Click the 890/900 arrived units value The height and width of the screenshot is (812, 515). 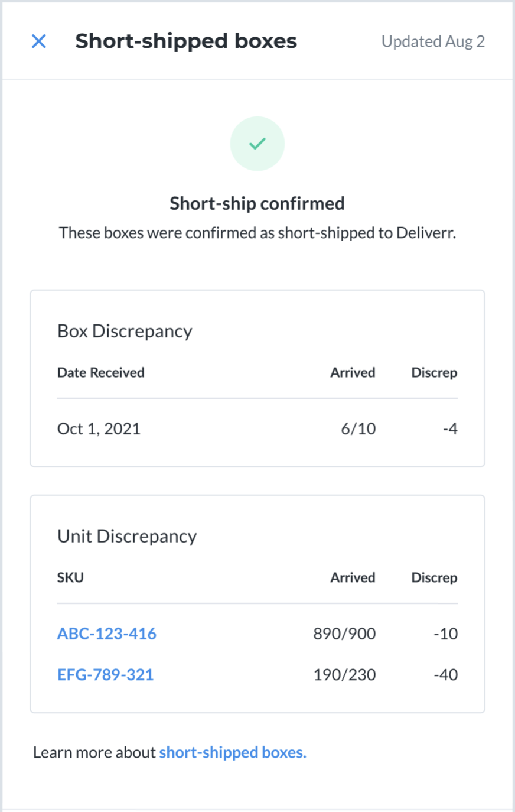coord(345,634)
